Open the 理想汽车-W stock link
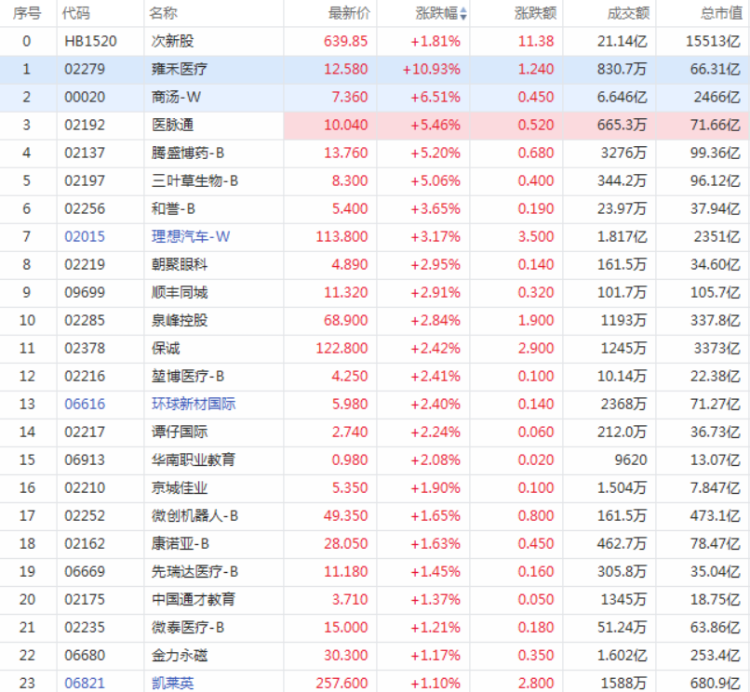Screen dimensions: 750x692 coord(191,236)
